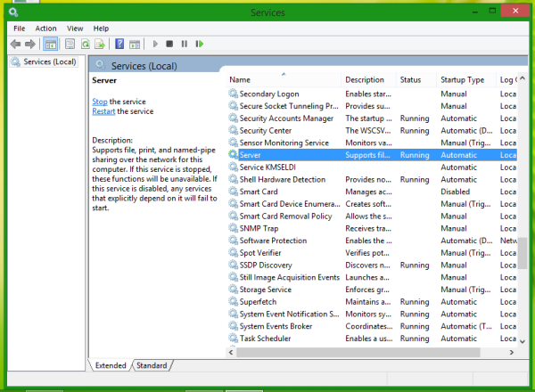Image resolution: width=535 pixels, height=392 pixels.
Task: Click the vertical scrollbar down arrow
Action: (523, 341)
